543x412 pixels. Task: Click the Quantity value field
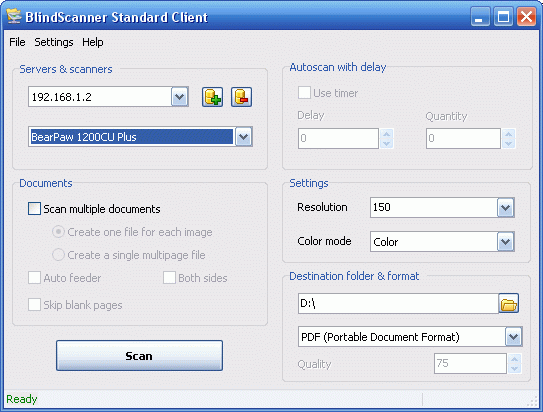[463, 138]
